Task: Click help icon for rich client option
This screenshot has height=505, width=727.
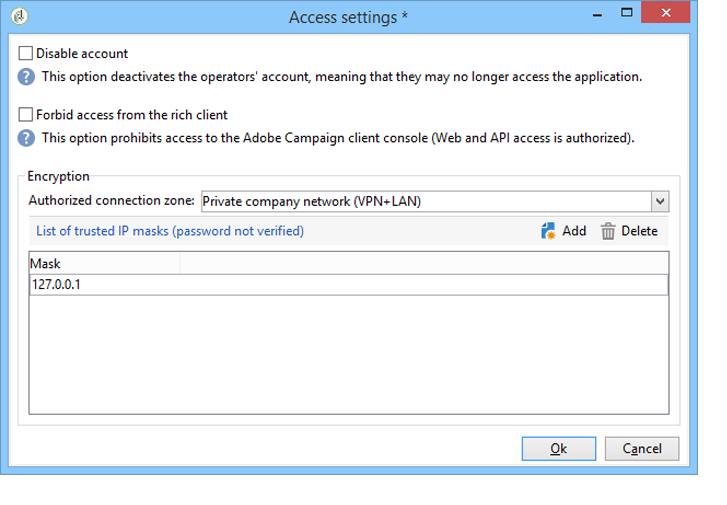Action: coord(27,137)
